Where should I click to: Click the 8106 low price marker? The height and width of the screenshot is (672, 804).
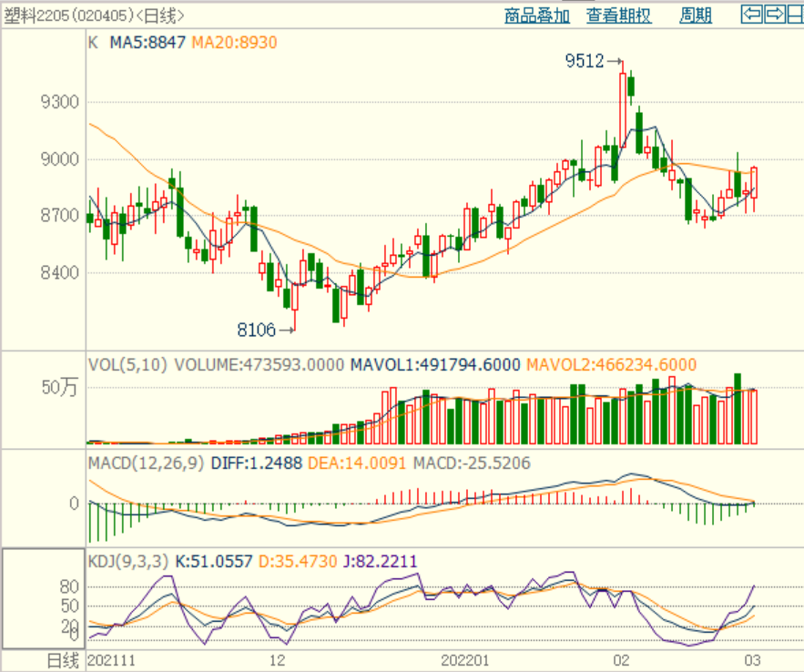pyautogui.click(x=256, y=329)
